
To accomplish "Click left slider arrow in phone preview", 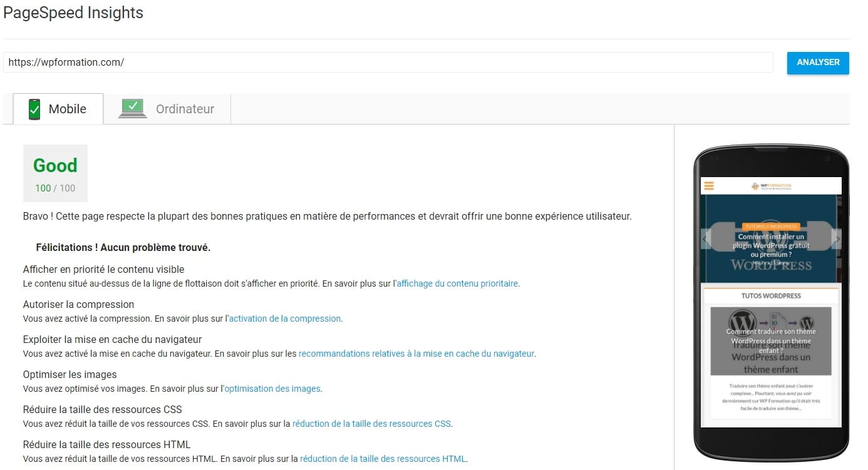I will tap(706, 238).
